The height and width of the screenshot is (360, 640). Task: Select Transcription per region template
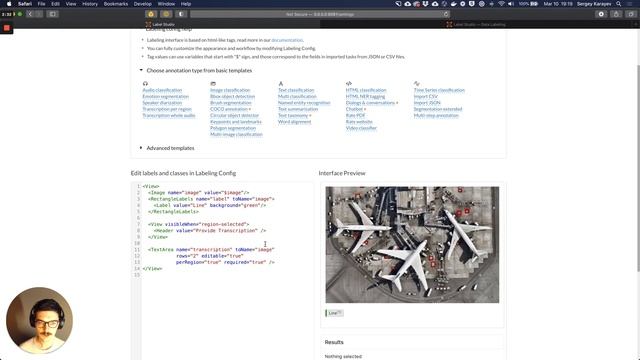(x=167, y=109)
